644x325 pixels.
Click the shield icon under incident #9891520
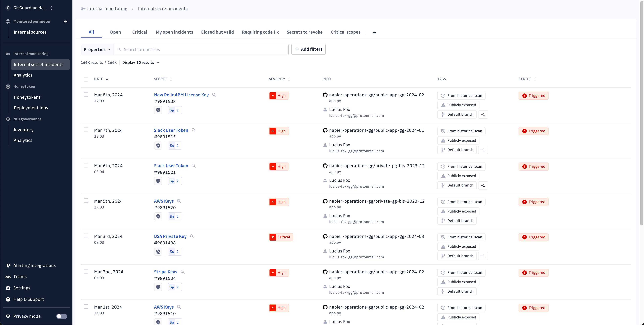158,216
